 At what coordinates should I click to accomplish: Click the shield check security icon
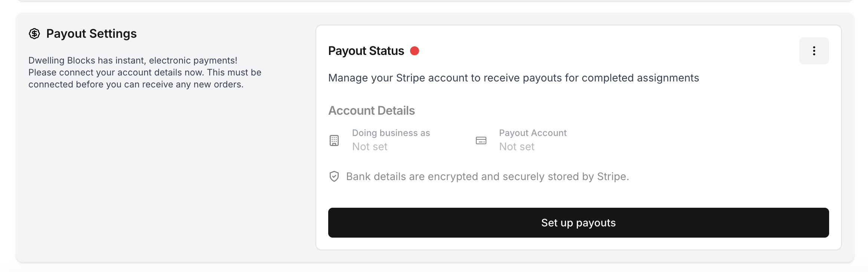334,176
